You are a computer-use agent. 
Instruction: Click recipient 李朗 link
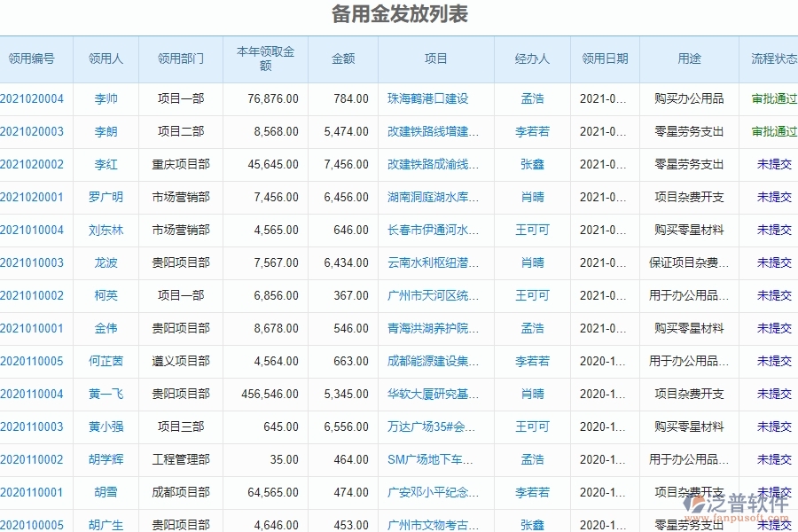click(x=106, y=131)
